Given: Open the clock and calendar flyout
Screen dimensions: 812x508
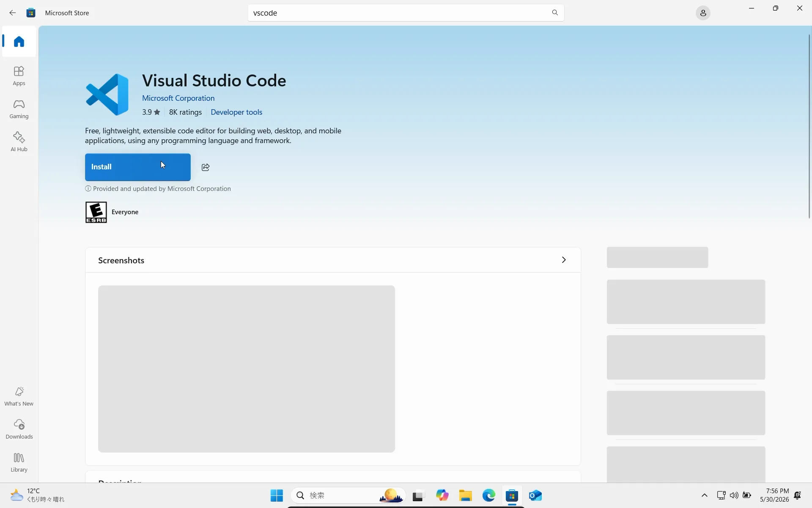Looking at the screenshot, I should [x=774, y=495].
